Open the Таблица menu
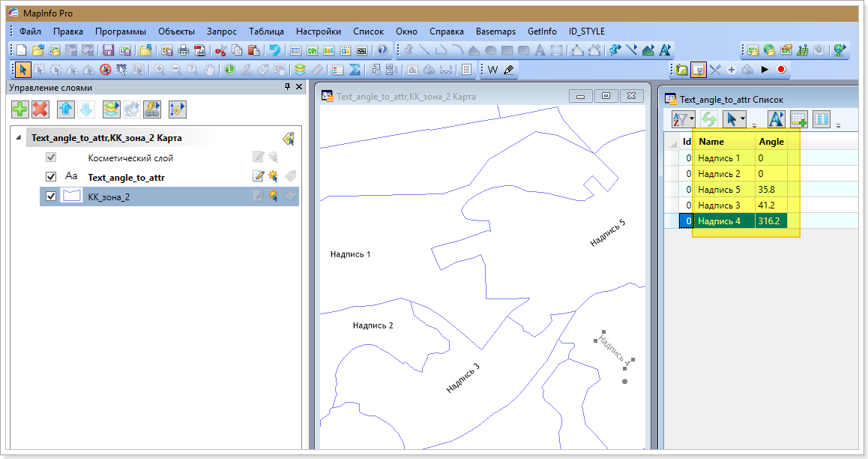Viewport: 868px width, 459px height. (x=266, y=31)
